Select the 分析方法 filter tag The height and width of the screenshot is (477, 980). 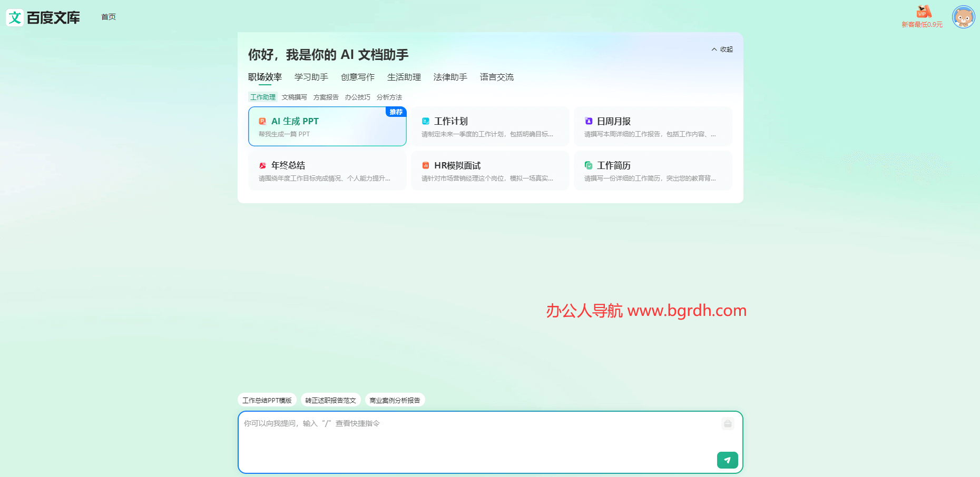389,97
